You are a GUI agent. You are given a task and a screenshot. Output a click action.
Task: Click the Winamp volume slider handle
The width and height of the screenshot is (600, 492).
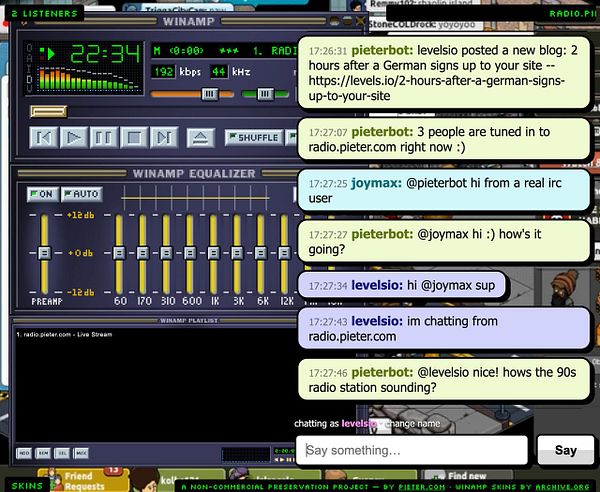210,94
